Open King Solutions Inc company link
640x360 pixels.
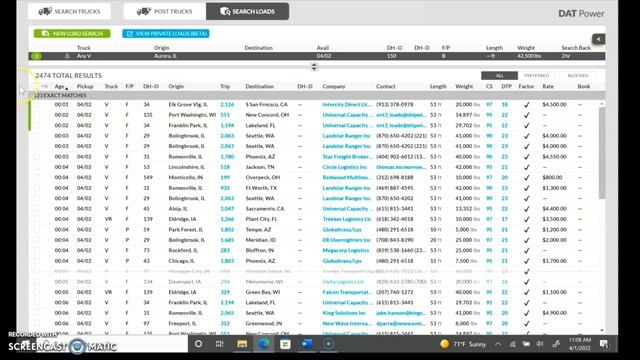[344, 313]
